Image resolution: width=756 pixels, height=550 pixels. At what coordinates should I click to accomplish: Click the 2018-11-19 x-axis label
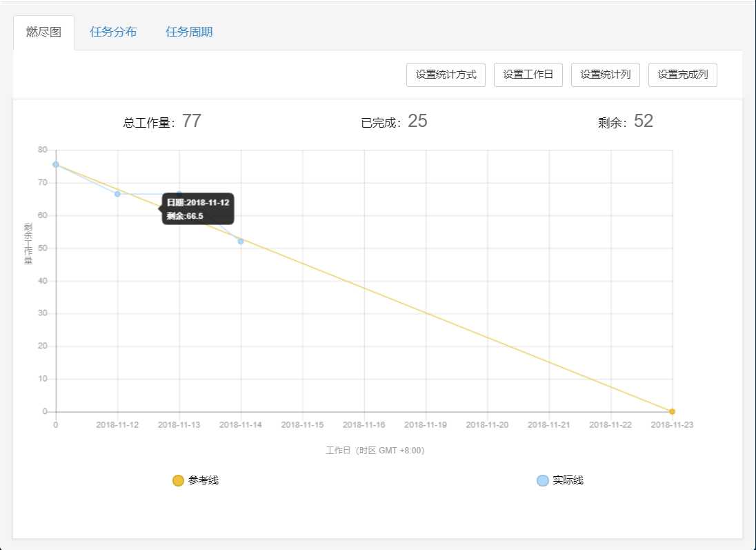click(x=426, y=425)
